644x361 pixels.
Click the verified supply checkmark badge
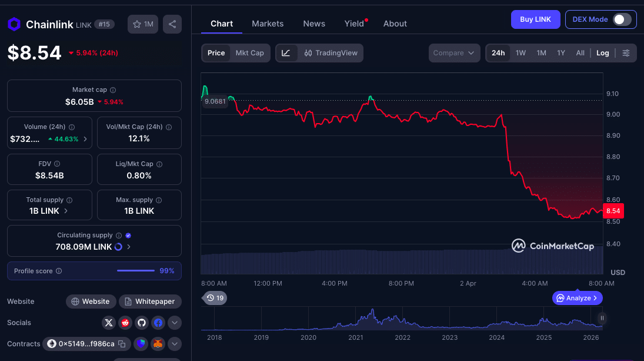coord(128,236)
